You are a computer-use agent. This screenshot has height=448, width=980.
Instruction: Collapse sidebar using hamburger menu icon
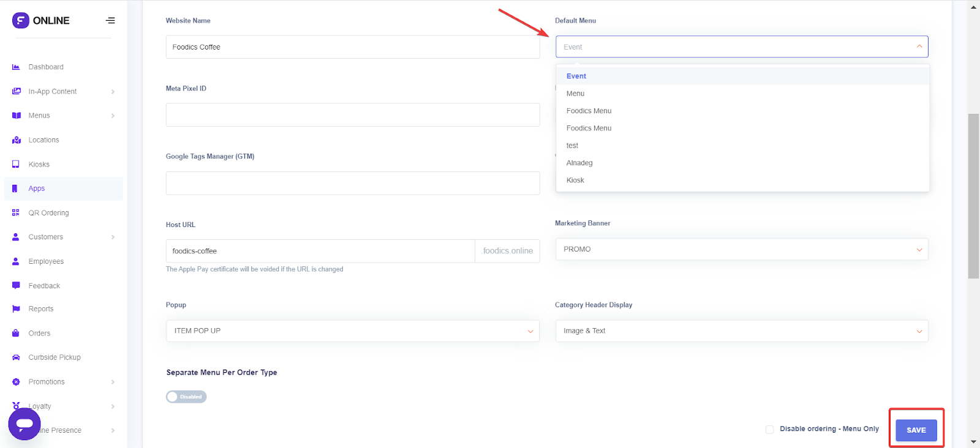click(110, 21)
